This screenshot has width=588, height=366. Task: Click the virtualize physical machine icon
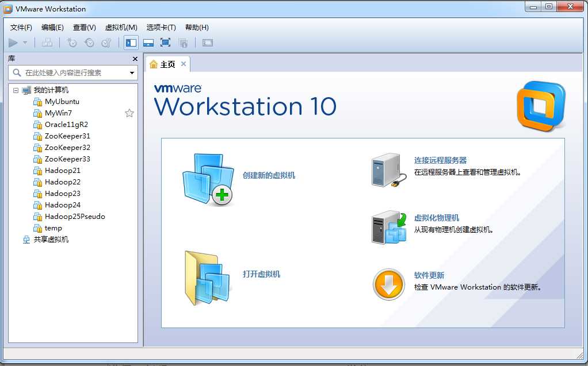click(x=390, y=228)
